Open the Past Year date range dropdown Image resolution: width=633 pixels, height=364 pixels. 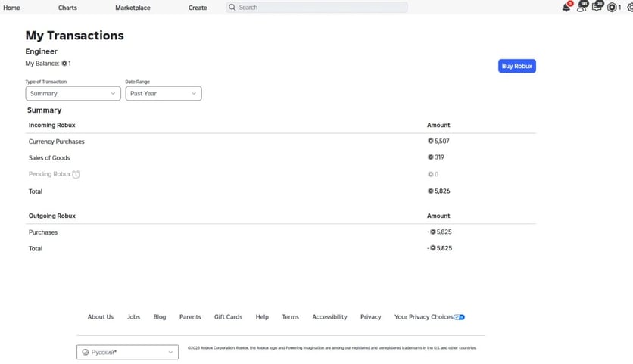pos(163,94)
